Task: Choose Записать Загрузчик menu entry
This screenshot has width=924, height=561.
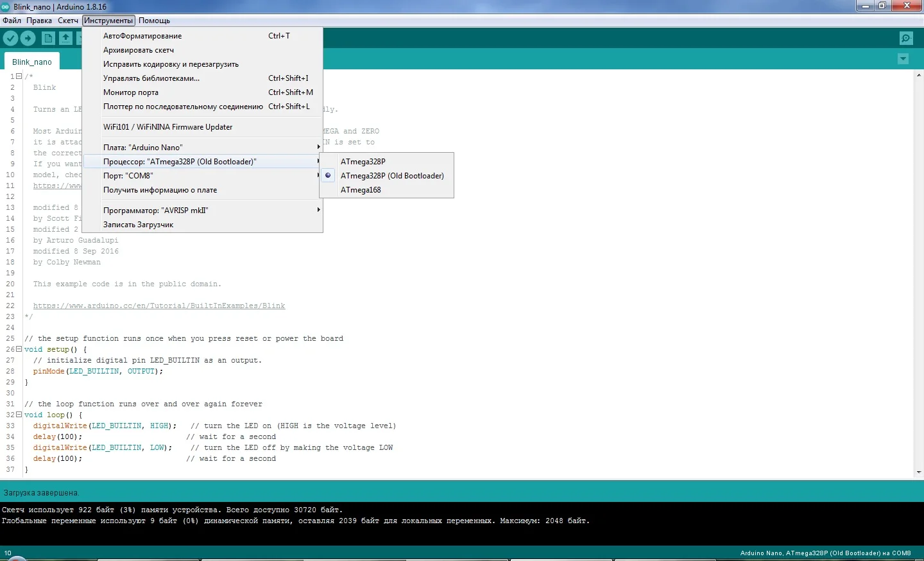Action: click(x=202, y=225)
